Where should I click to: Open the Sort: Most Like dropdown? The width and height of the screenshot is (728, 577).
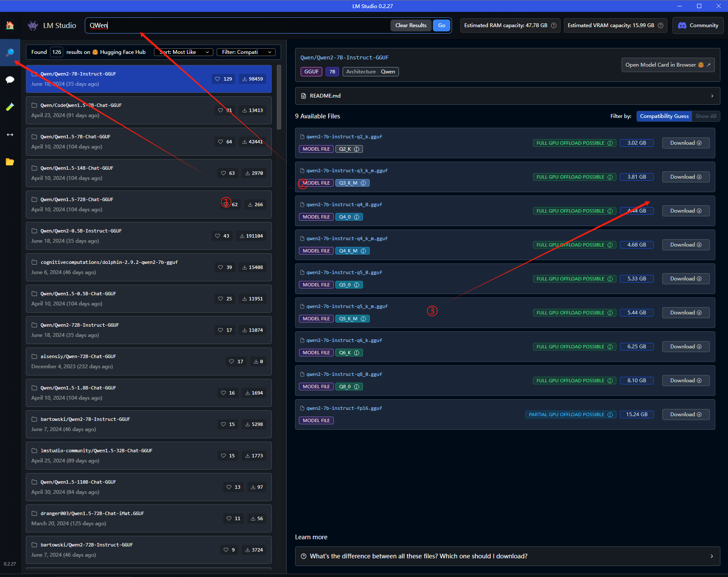coord(184,52)
